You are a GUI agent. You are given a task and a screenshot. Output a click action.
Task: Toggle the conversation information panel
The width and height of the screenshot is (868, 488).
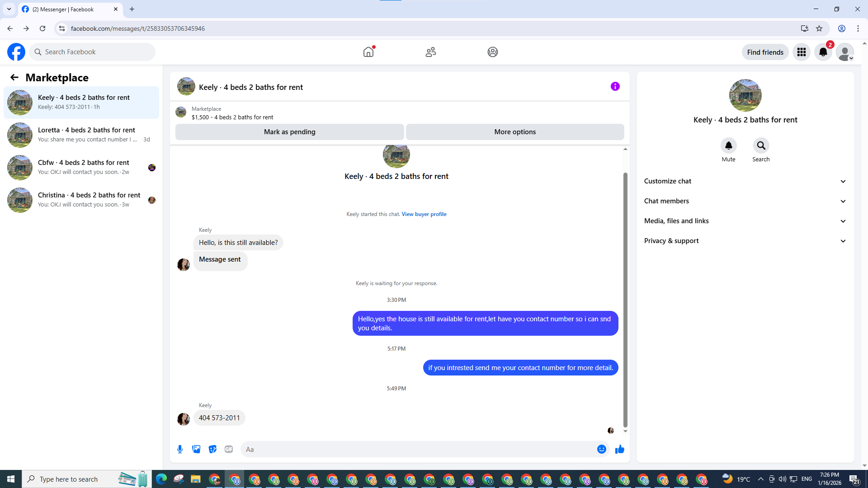(x=615, y=86)
